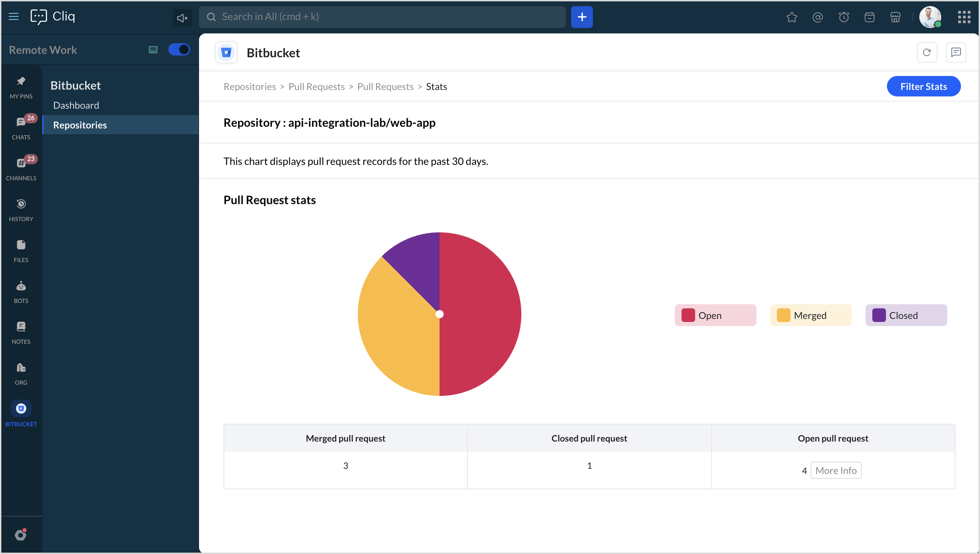Open the calendar icon in top bar
Screen dimensions: 980x554
point(869,17)
